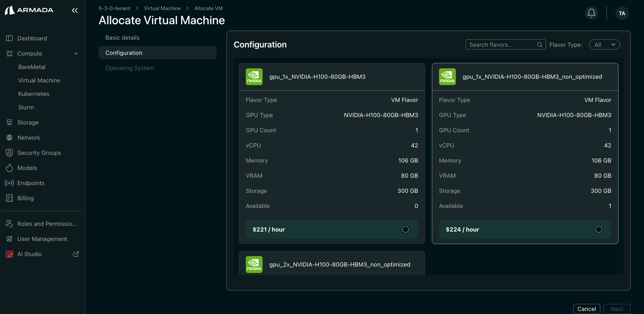
Task: Open the notification bell
Action: (x=591, y=13)
